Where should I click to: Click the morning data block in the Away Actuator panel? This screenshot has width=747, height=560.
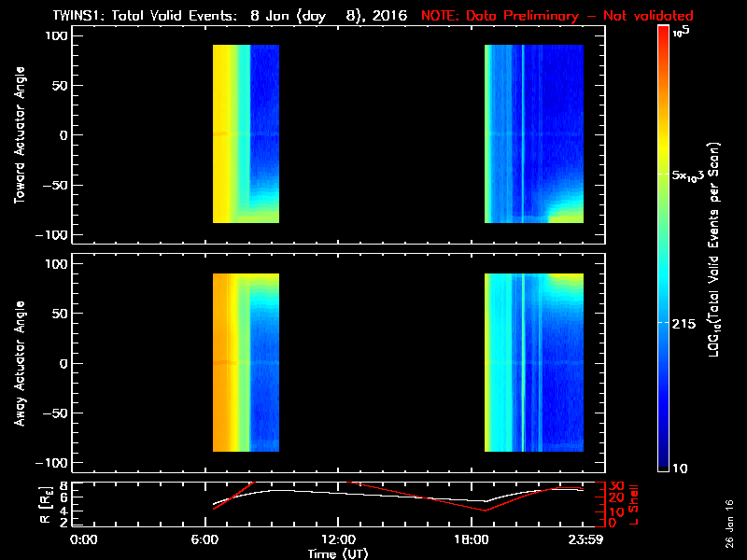246,362
